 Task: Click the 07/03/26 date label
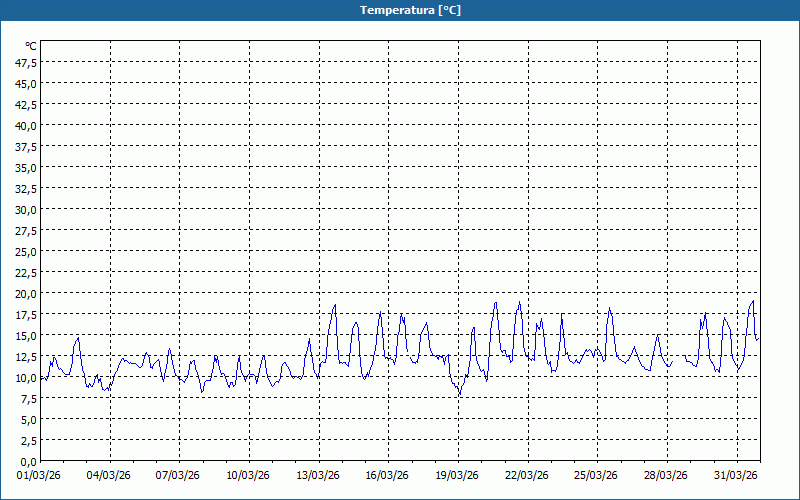pos(178,476)
